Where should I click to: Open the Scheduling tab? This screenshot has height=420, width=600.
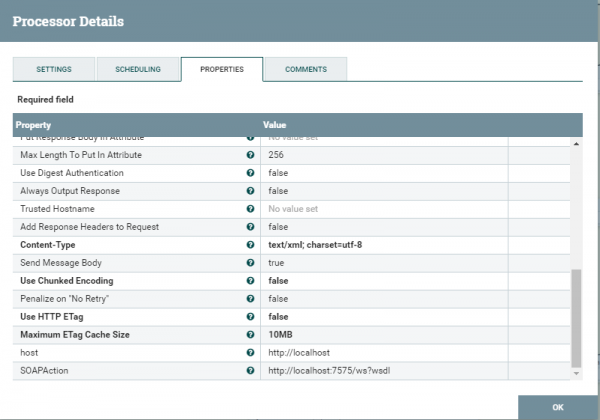(138, 70)
